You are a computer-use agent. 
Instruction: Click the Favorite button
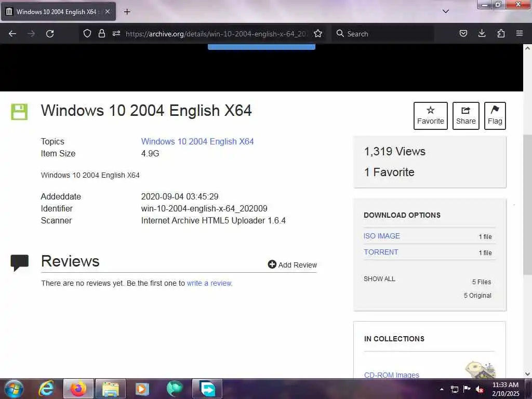(431, 116)
